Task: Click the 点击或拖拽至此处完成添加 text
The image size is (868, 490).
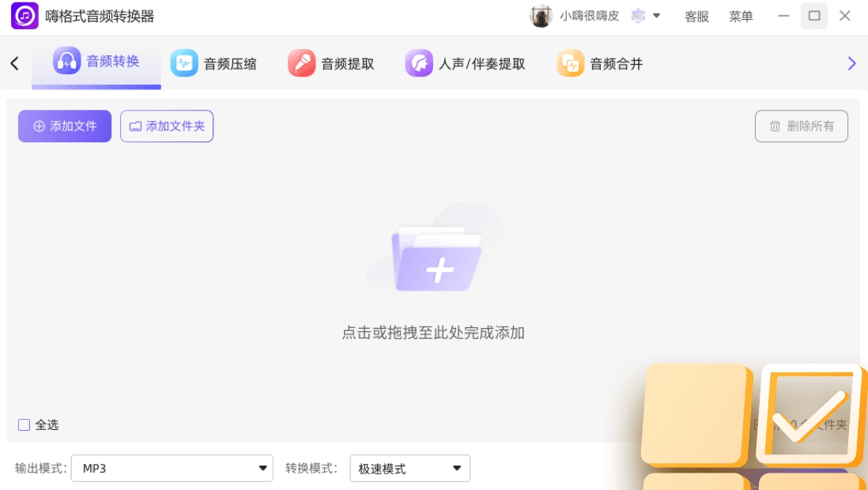Action: (433, 333)
